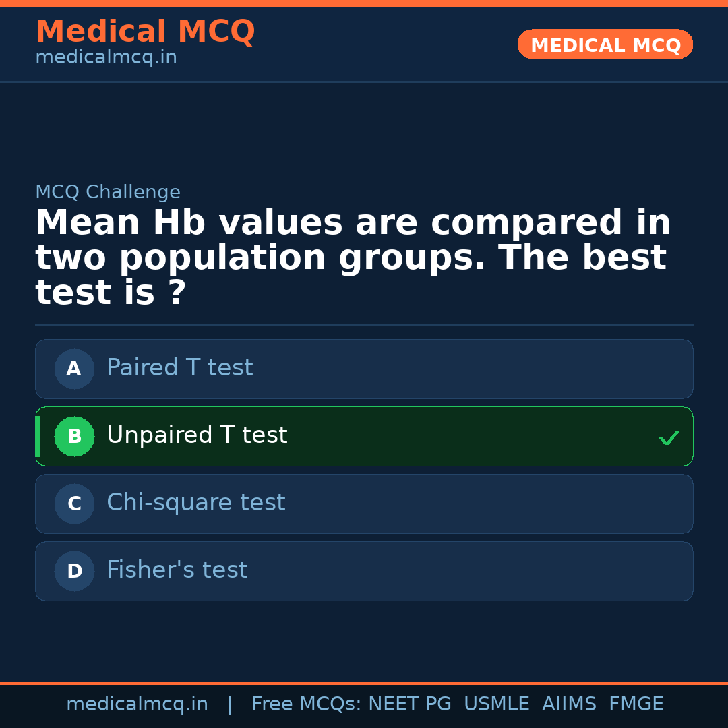Expand the MCQ Challenge section
Viewport: 728px width, 728px height.
coord(108,191)
